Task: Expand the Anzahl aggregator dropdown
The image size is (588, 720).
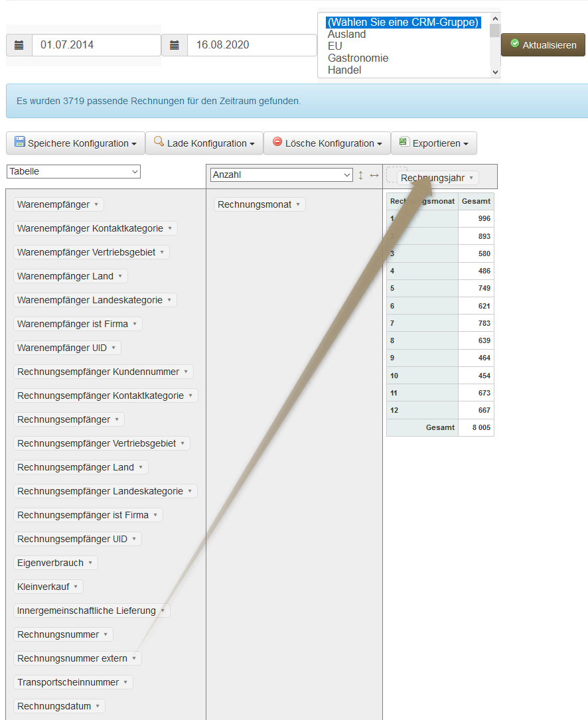Action: (281, 175)
